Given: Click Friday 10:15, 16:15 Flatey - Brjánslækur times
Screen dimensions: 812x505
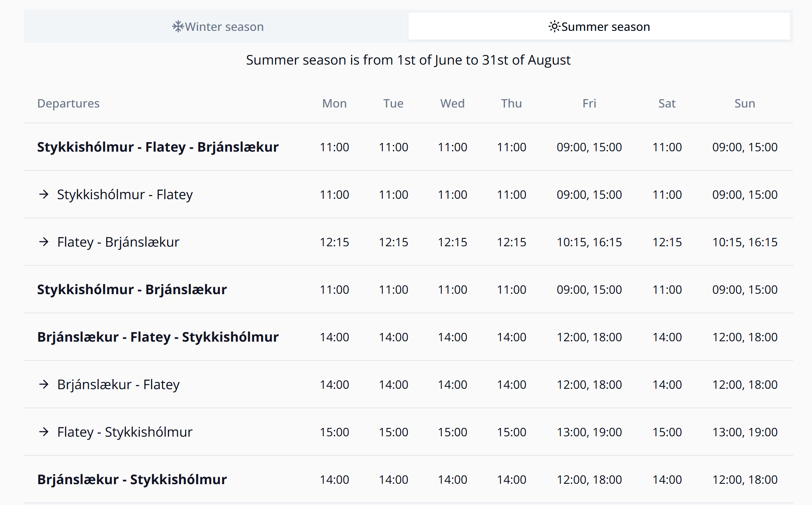Looking at the screenshot, I should click(x=589, y=242).
